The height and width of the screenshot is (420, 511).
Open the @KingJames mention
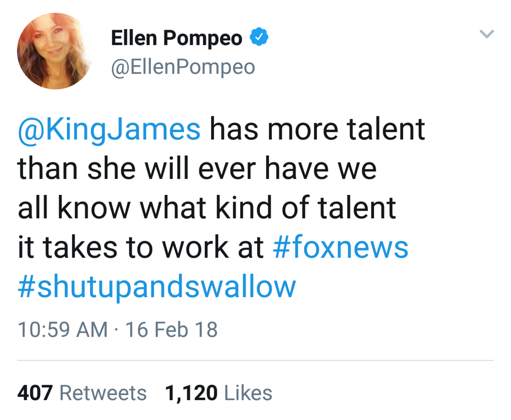click(109, 129)
